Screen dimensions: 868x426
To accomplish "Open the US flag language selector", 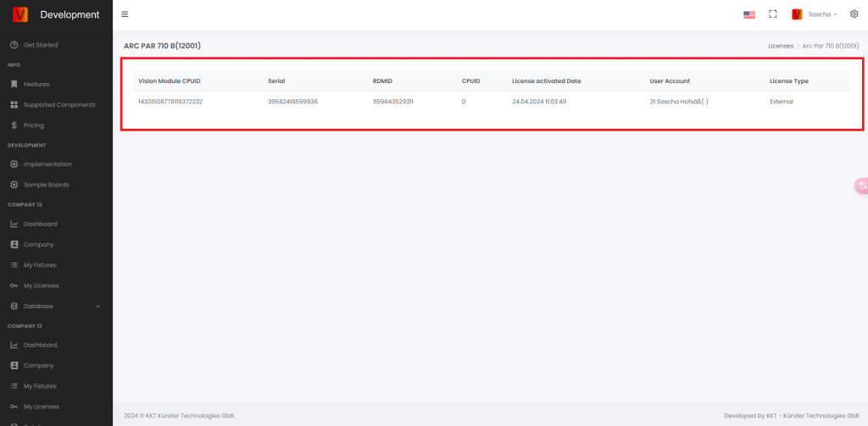I will pyautogui.click(x=748, y=14).
